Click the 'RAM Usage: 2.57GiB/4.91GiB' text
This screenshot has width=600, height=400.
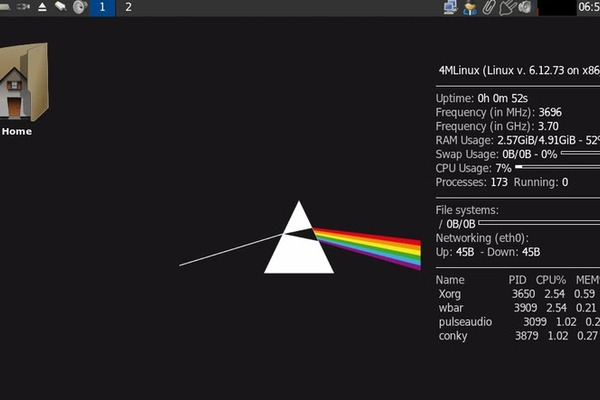click(x=505, y=140)
